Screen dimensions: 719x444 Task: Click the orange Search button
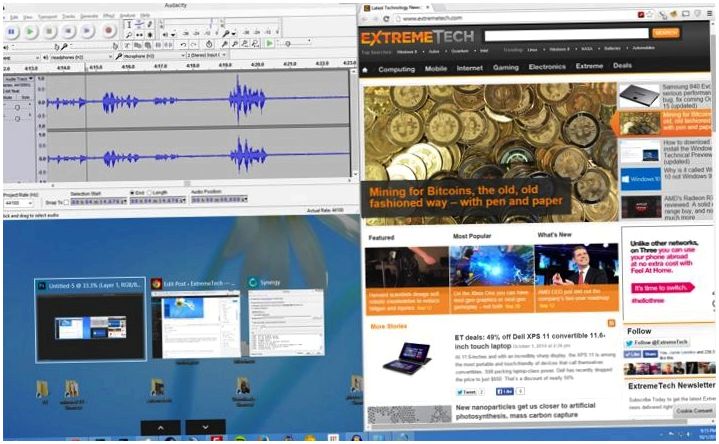pyautogui.click(x=665, y=33)
